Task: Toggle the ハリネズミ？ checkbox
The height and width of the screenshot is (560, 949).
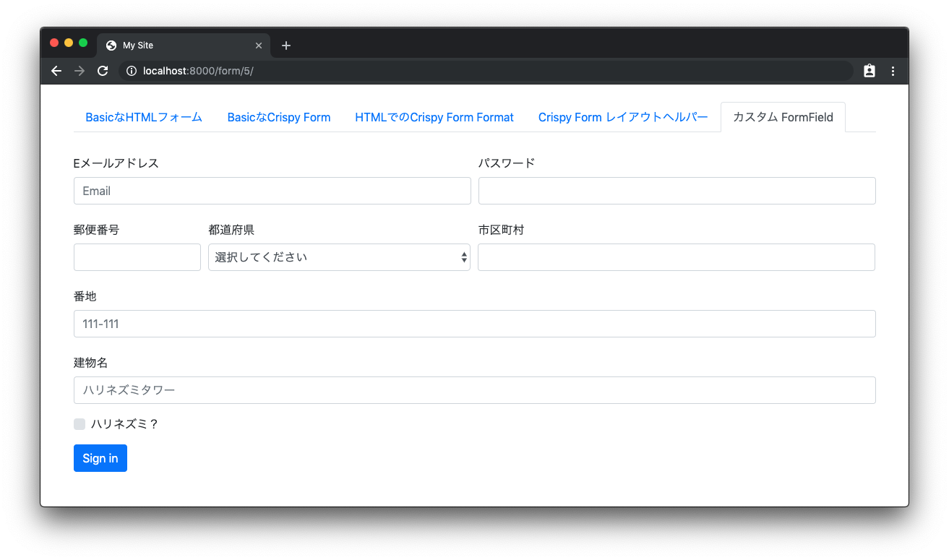Action: (80, 423)
